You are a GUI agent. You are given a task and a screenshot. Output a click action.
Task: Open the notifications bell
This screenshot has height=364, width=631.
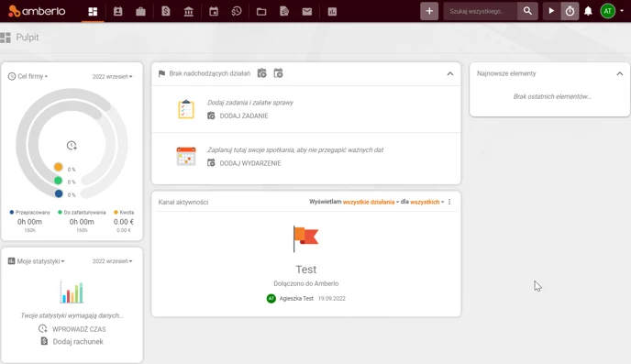pos(588,11)
